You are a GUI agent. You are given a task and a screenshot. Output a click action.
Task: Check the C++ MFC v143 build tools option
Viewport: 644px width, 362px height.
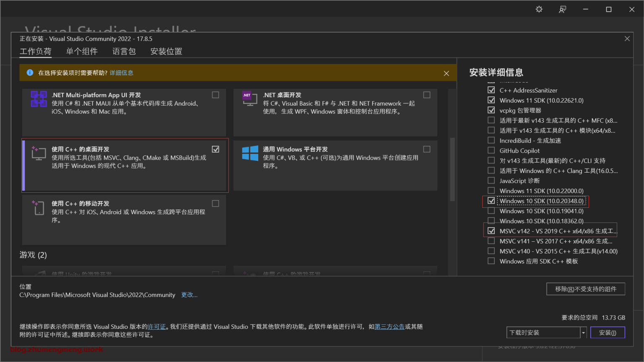(491, 120)
